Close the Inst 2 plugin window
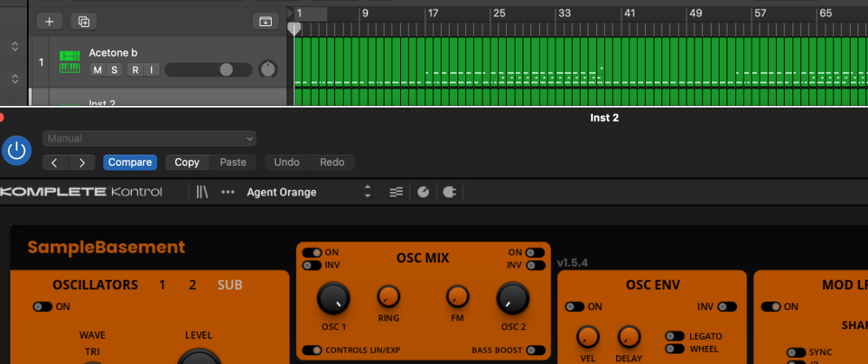Screen dimensions: 868x364 [x=1, y=117]
